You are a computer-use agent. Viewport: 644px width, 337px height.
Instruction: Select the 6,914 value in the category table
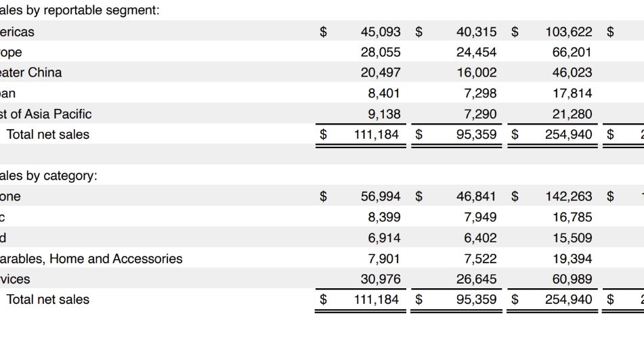click(x=384, y=238)
